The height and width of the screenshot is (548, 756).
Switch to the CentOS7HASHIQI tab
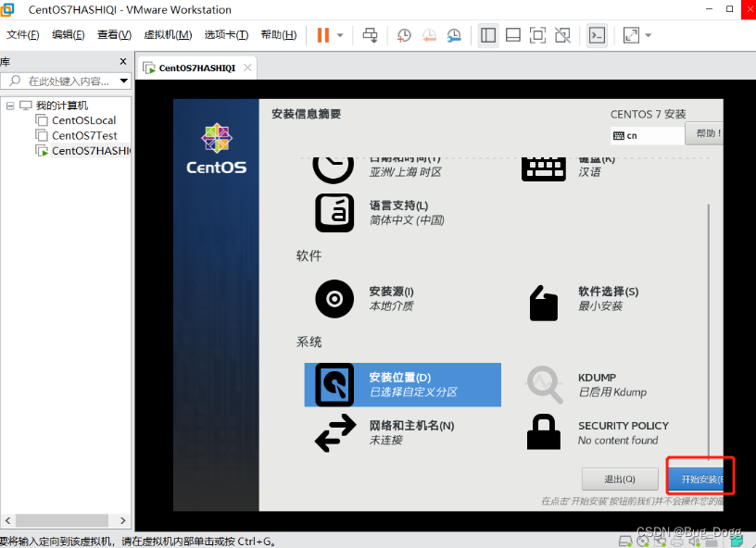tap(196, 68)
